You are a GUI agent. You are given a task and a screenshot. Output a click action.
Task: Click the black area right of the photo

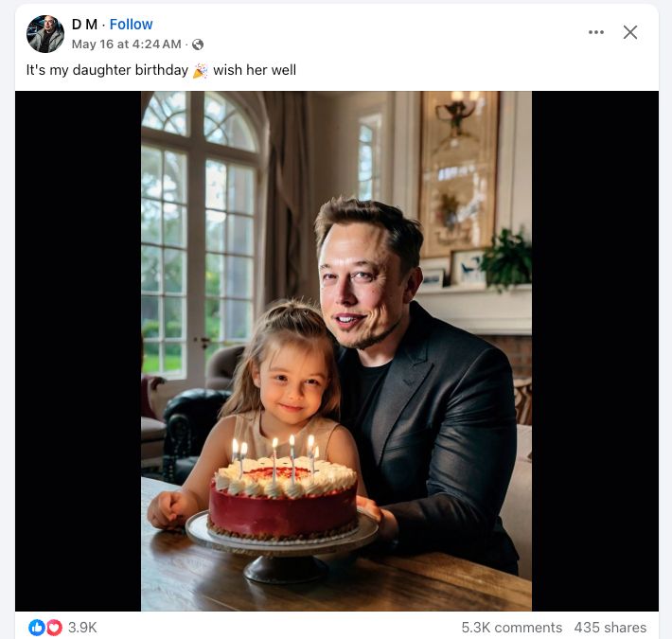594,350
